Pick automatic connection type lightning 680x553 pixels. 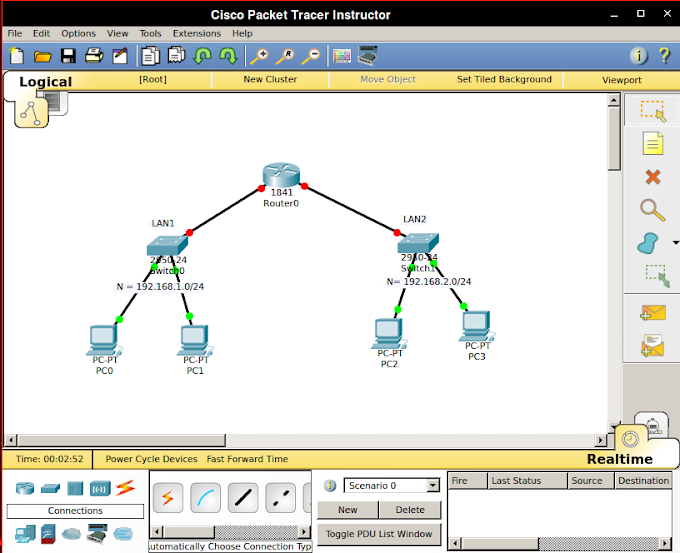coord(168,498)
